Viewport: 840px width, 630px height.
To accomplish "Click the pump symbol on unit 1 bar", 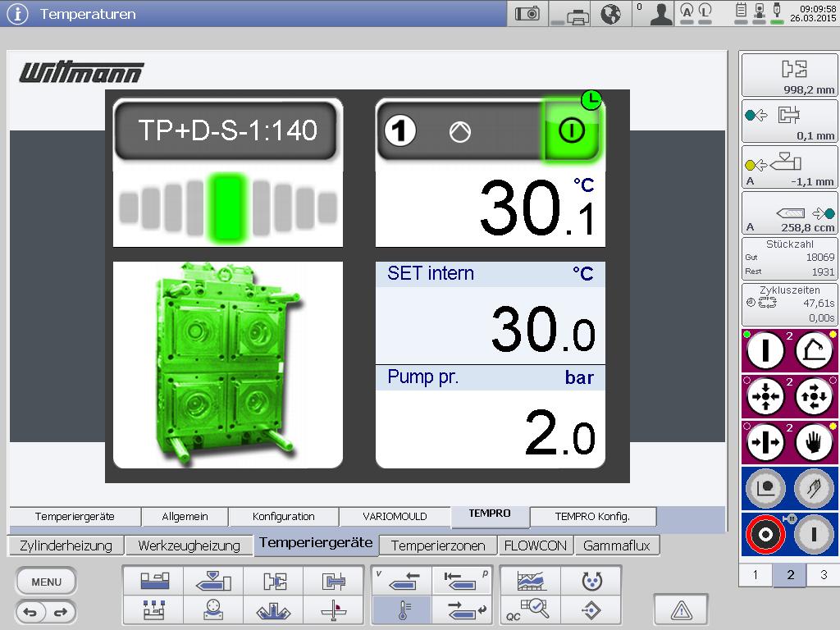I will (459, 131).
